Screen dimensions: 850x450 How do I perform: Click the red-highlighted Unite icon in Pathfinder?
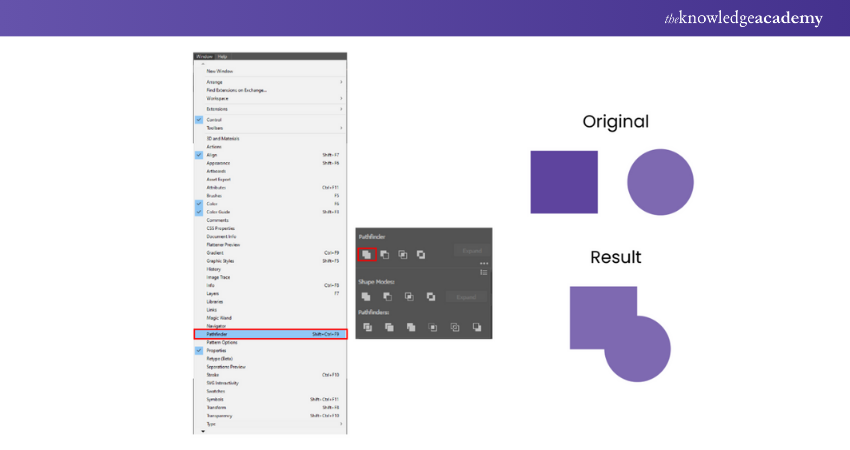(367, 255)
